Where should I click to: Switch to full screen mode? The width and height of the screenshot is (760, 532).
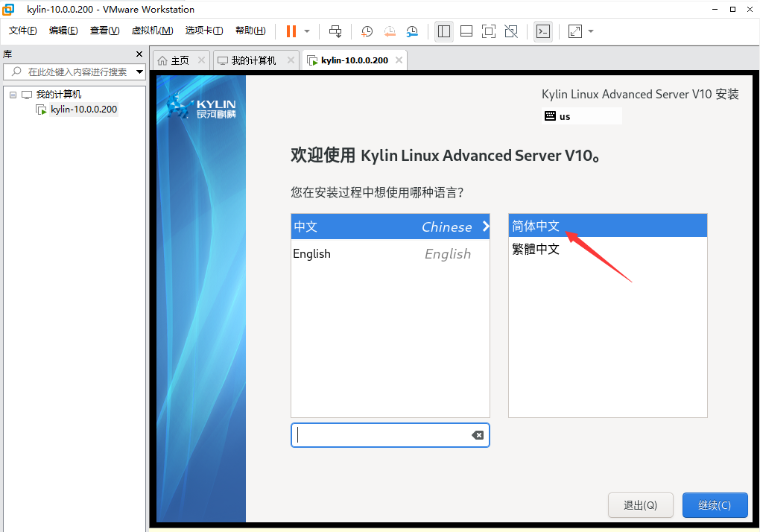pos(489,31)
